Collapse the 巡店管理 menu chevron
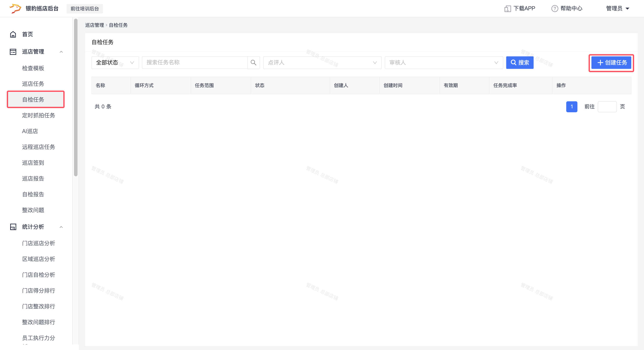The width and height of the screenshot is (644, 350). (x=61, y=52)
